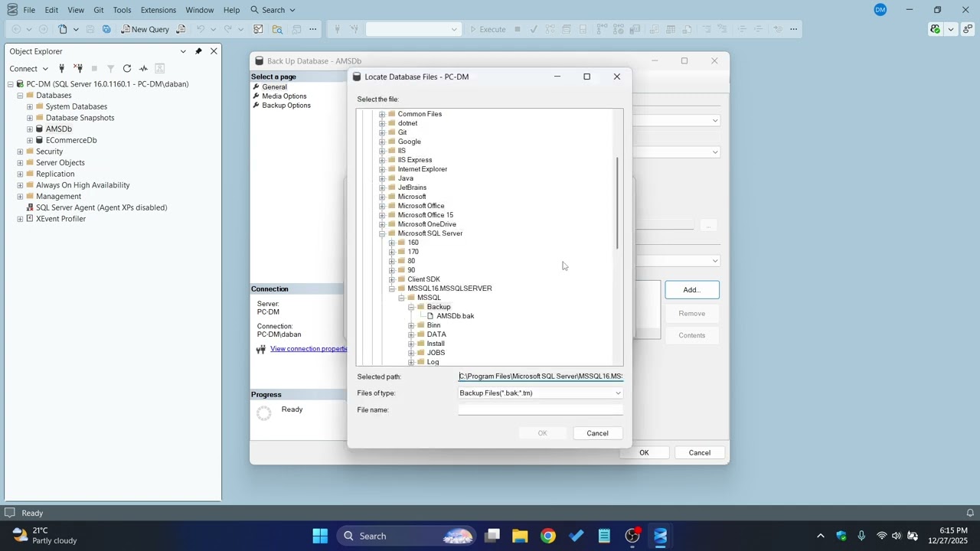Click the task list checkbox toolbar icon

pos(259,29)
